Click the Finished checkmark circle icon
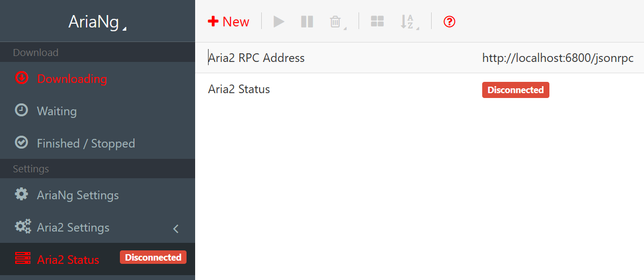 22,143
